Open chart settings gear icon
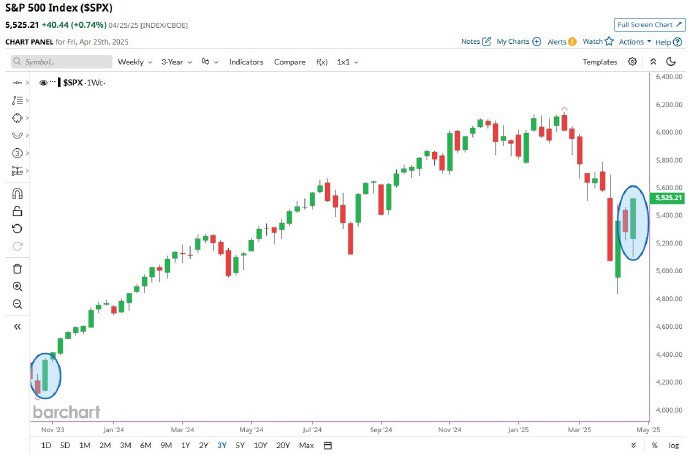690x455 pixels. (632, 62)
